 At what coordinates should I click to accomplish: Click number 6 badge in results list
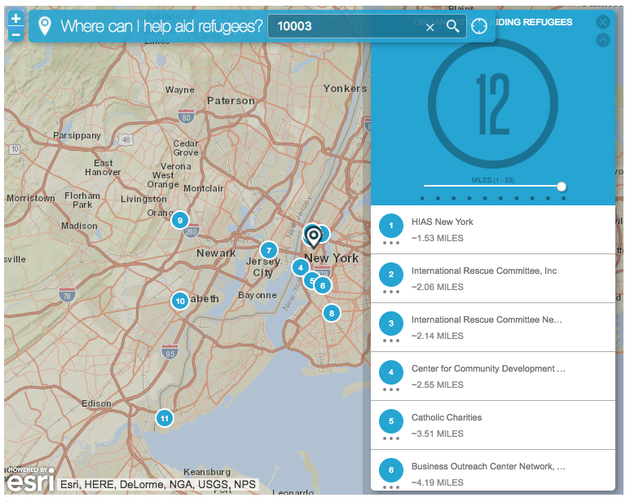tap(391, 470)
